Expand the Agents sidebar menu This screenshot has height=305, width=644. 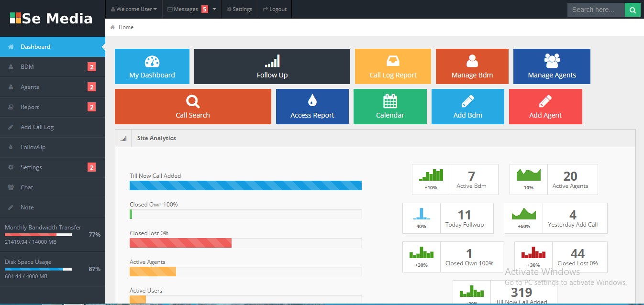click(x=53, y=87)
